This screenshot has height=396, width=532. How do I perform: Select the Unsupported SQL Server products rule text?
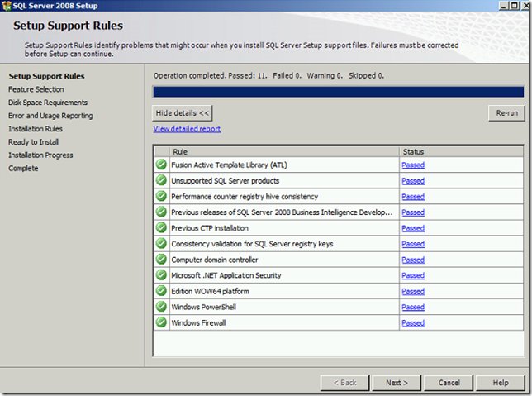226,181
